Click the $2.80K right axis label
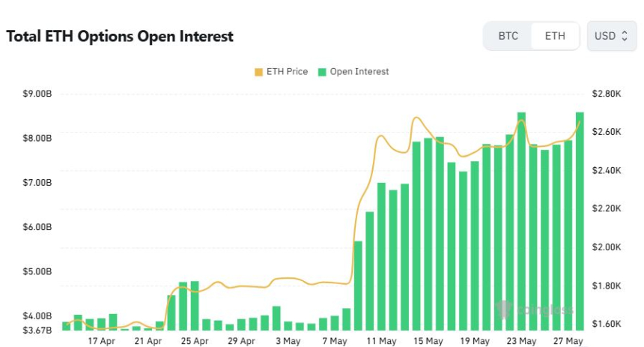Image resolution: width=644 pixels, height=347 pixels. coord(607,94)
